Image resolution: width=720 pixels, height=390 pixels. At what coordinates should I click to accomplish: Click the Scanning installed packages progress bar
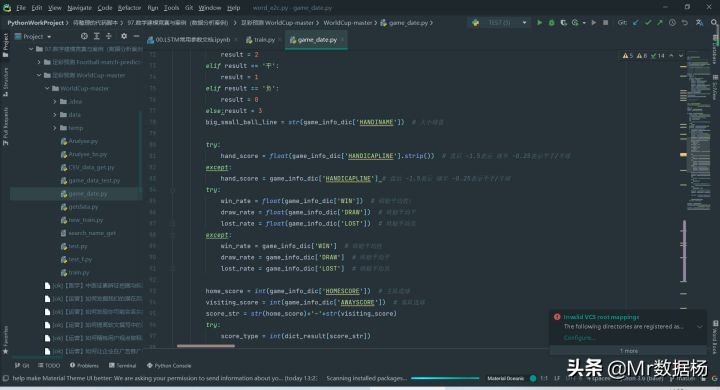pos(445,379)
